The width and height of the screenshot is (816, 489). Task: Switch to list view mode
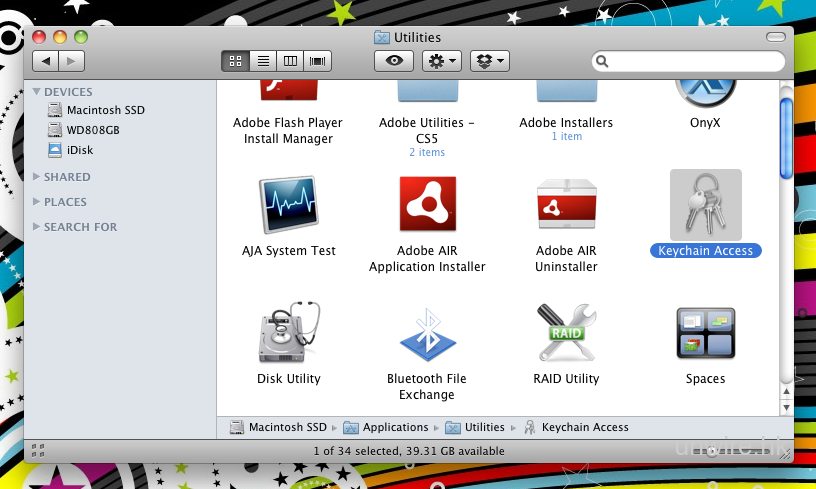tap(263, 61)
